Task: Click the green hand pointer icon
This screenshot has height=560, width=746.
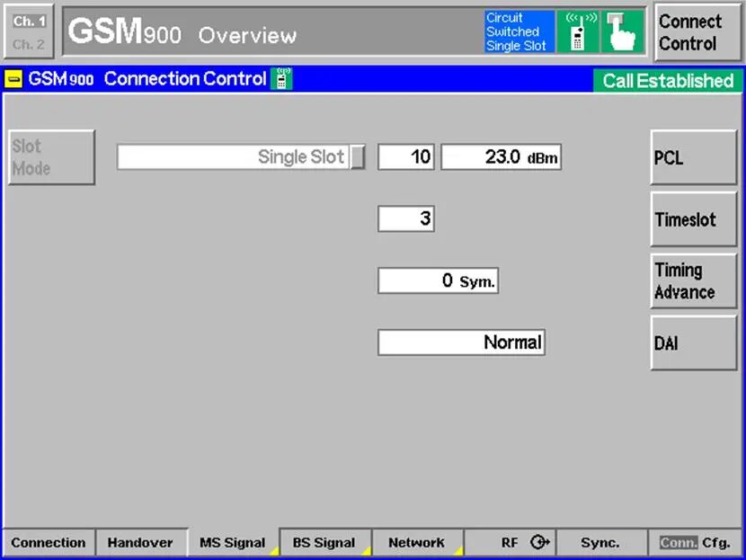Action: pos(622,31)
